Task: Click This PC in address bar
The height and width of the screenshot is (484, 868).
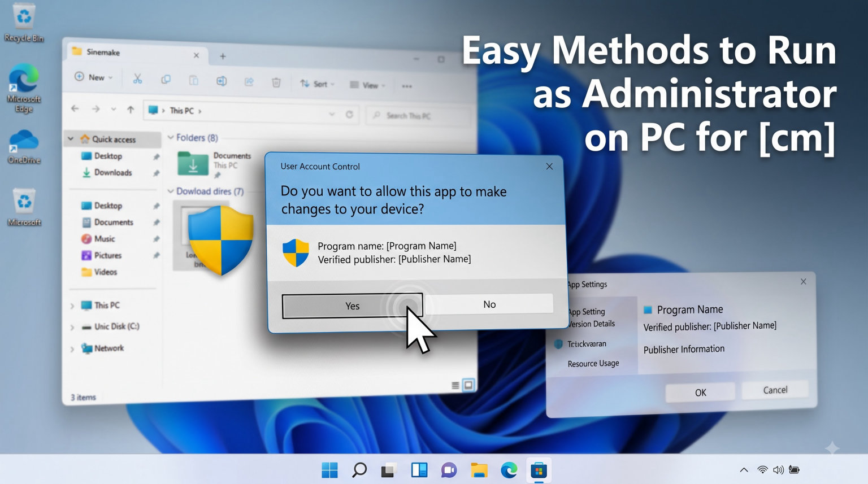Action: pyautogui.click(x=181, y=111)
